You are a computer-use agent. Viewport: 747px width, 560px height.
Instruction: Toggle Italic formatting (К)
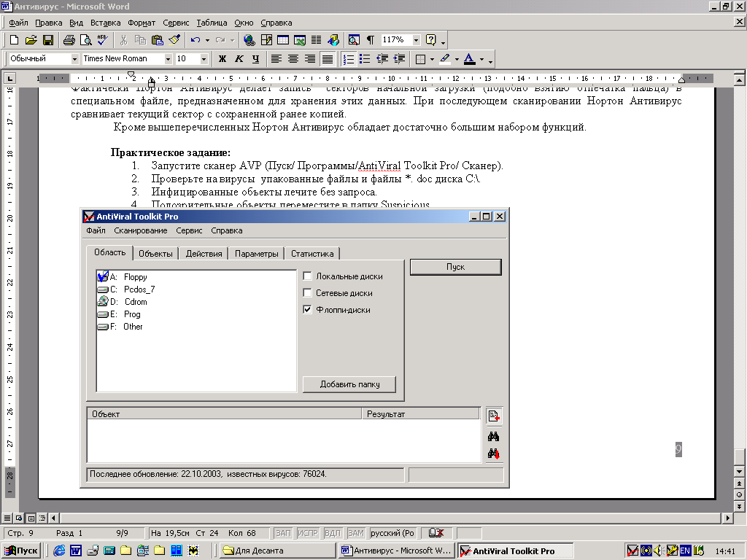point(239,58)
